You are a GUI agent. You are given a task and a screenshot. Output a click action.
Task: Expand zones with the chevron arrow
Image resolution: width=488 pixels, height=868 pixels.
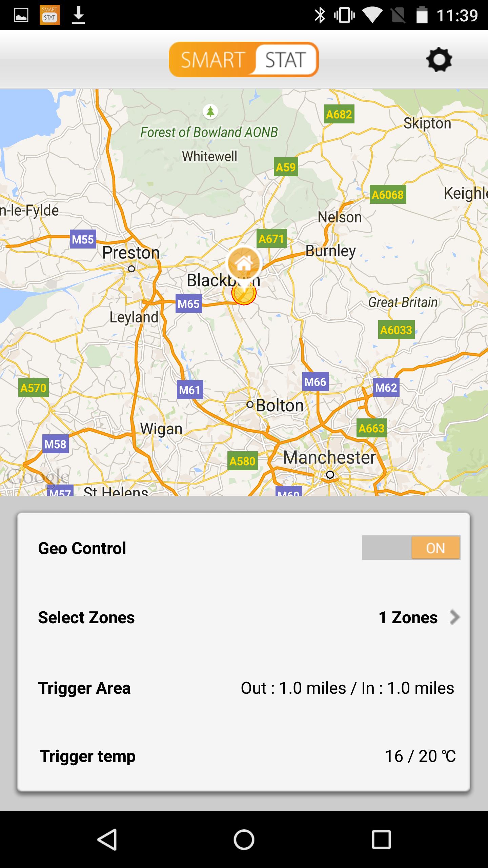[x=454, y=617]
